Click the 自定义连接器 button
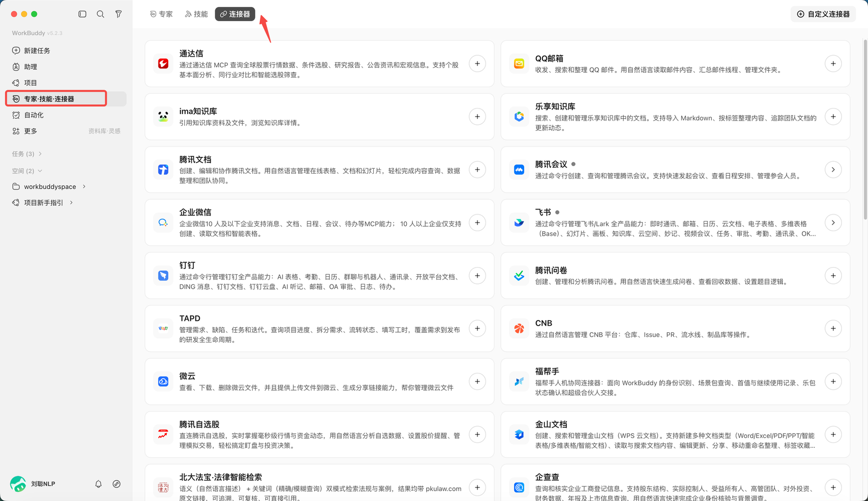 click(x=823, y=14)
